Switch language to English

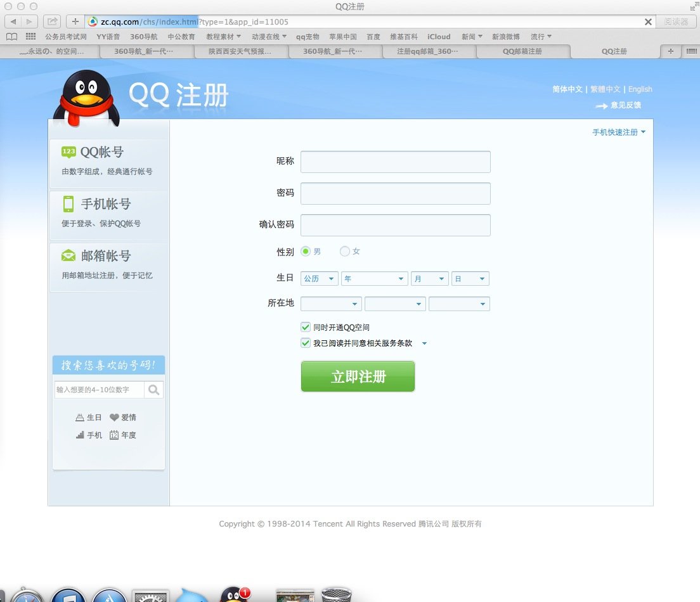pos(640,89)
